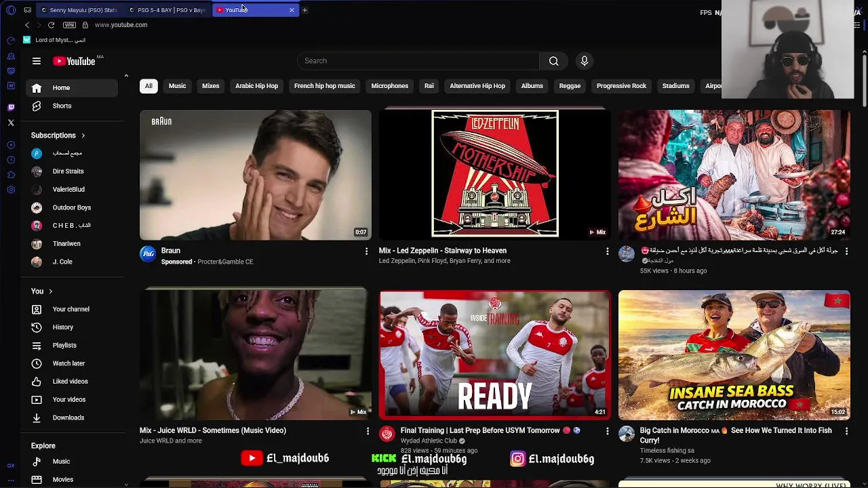Open the player icon in the browser sidebar
Screen dimensions: 868x488
click(11, 145)
